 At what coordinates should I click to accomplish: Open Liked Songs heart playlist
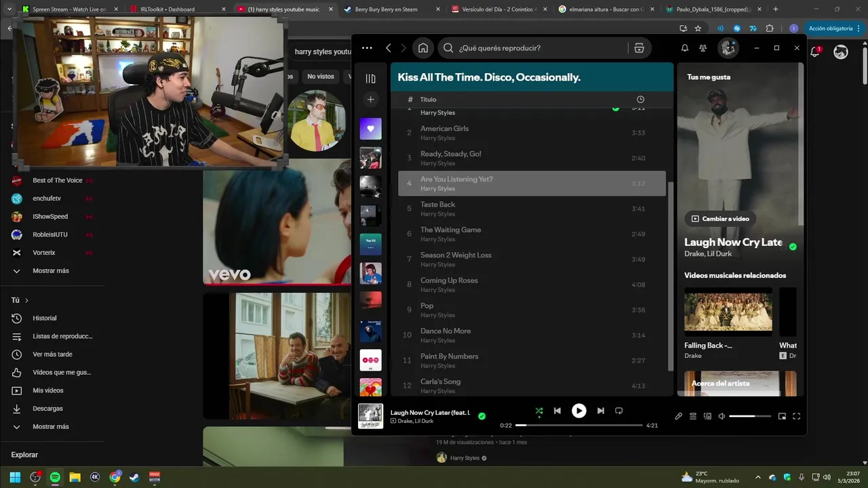point(370,129)
